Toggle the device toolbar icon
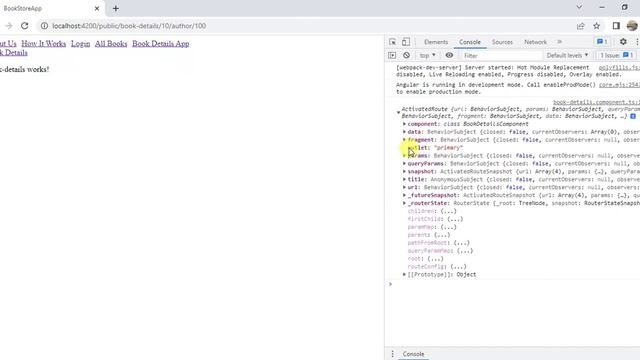 click(x=406, y=42)
